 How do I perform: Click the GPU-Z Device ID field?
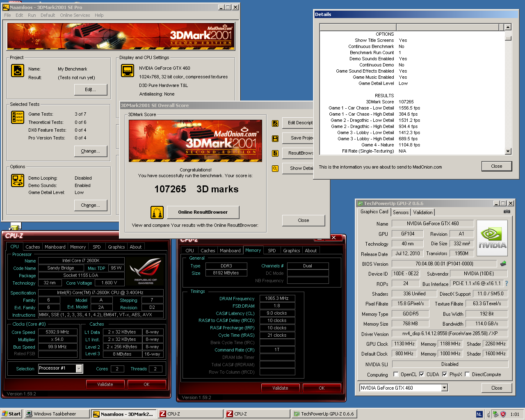[x=406, y=274]
